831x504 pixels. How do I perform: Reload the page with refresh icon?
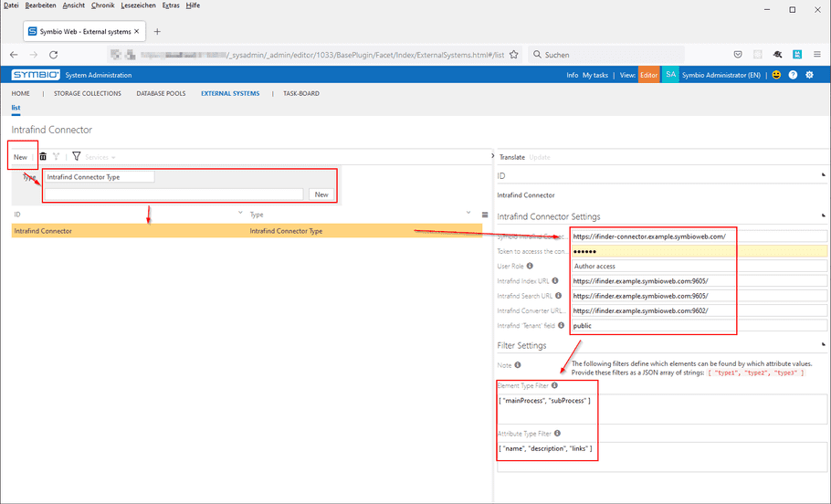coord(54,55)
